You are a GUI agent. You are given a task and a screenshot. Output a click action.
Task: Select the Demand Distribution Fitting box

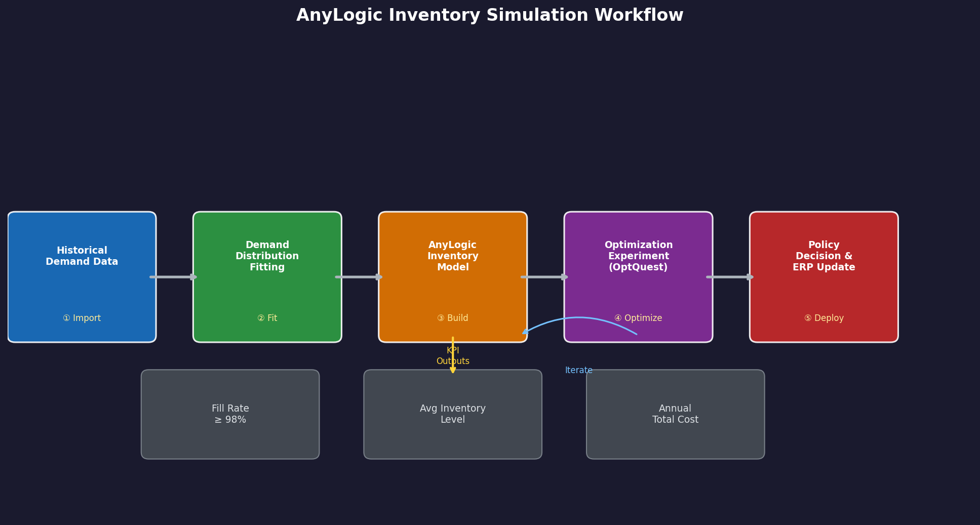[267, 277]
